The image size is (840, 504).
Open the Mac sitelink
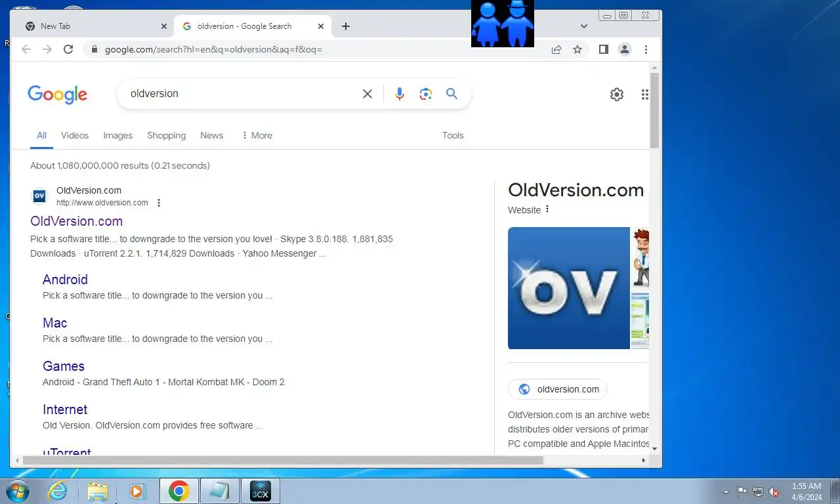click(x=55, y=323)
